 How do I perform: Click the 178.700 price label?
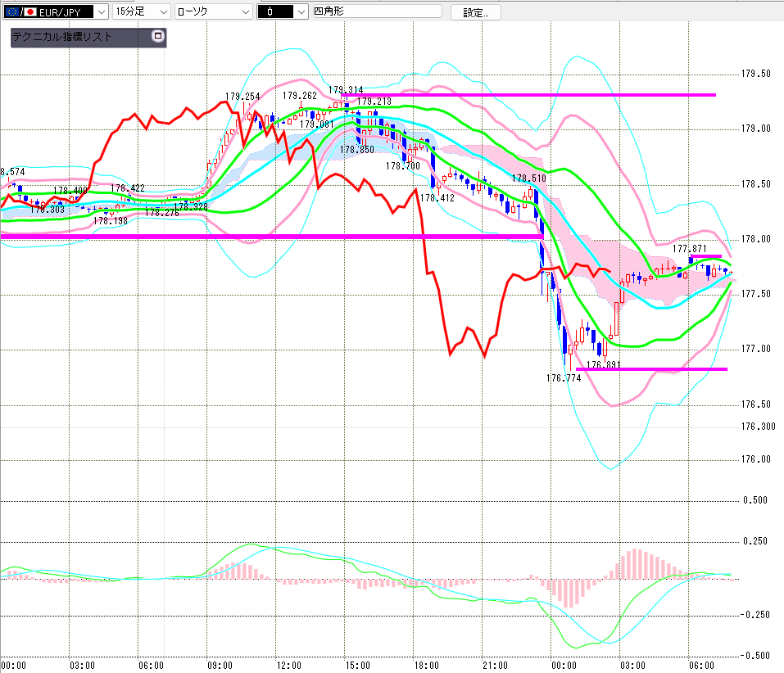(x=403, y=166)
